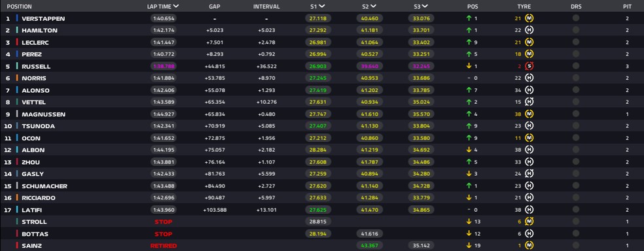Click the TYRE column header
644x251 pixels.
pyautogui.click(x=524, y=7)
